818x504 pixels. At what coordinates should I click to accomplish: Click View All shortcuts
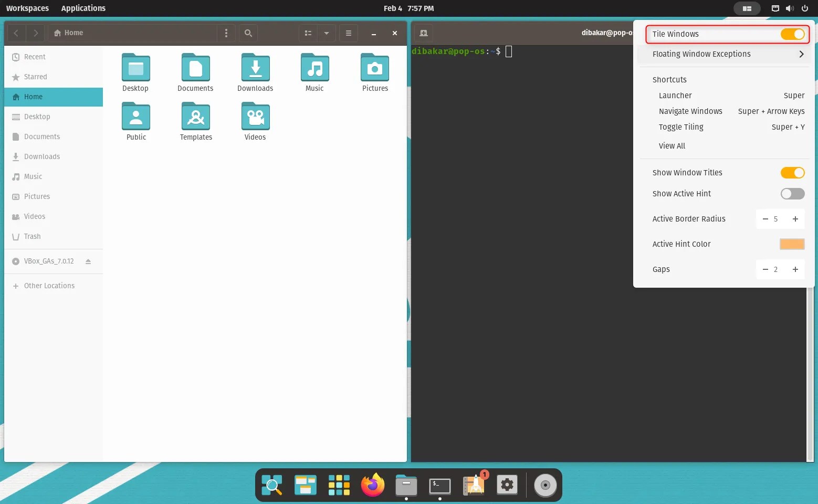672,145
